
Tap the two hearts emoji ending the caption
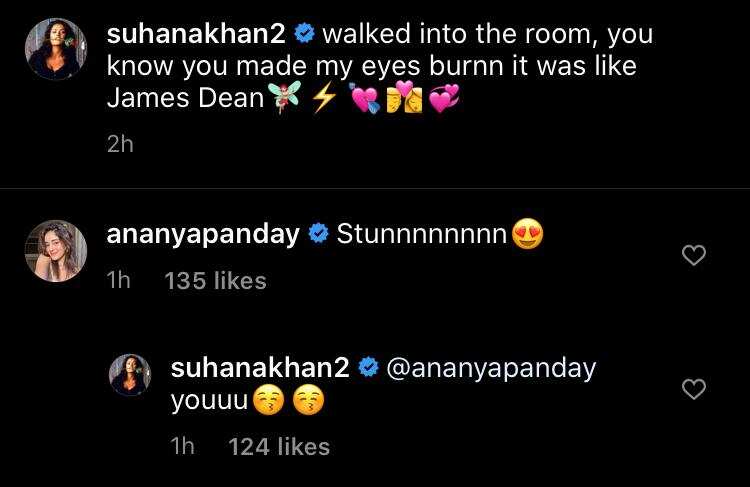tap(444, 98)
